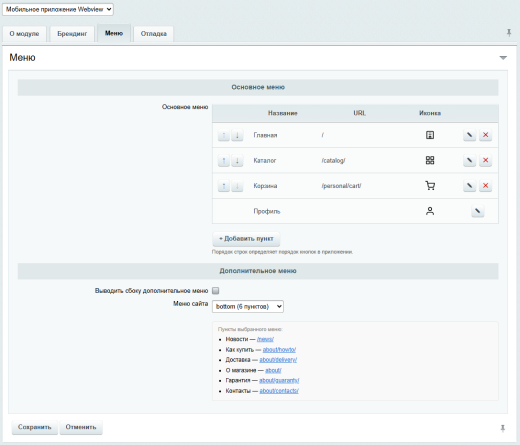
Task: Move the Корзина row up
Action: [224, 186]
